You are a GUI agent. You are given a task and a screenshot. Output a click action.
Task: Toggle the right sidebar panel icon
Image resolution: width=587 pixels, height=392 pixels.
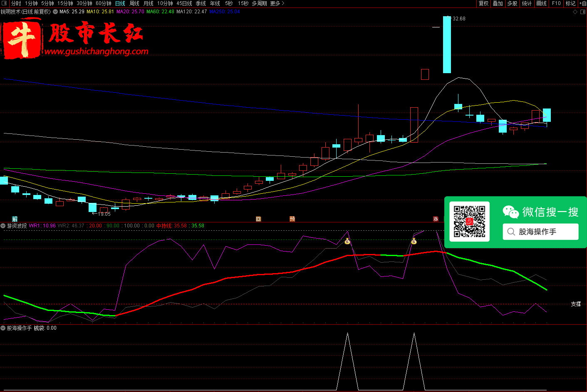[x=582, y=12]
